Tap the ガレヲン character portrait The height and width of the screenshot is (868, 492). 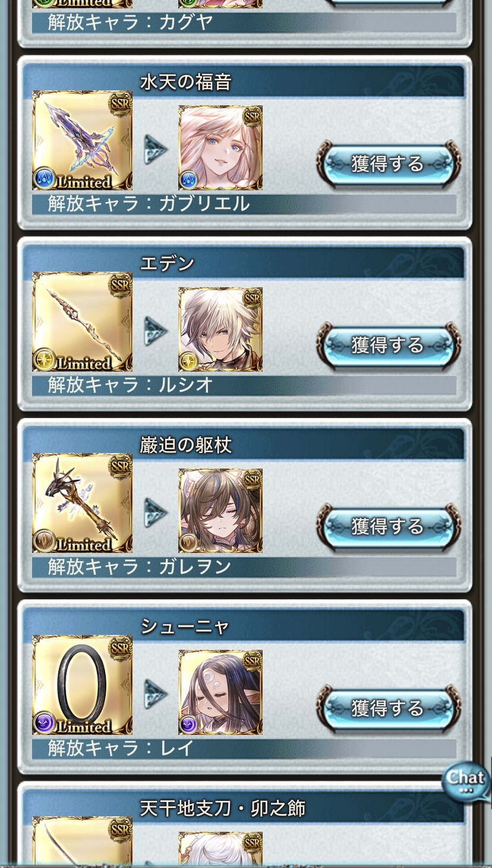coord(220,511)
